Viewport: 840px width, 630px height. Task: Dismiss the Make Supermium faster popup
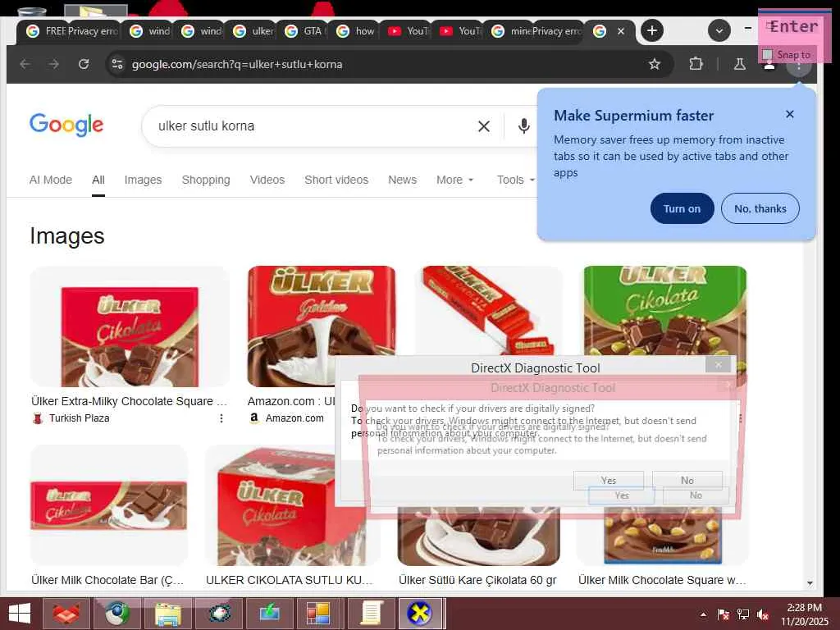coord(790,114)
